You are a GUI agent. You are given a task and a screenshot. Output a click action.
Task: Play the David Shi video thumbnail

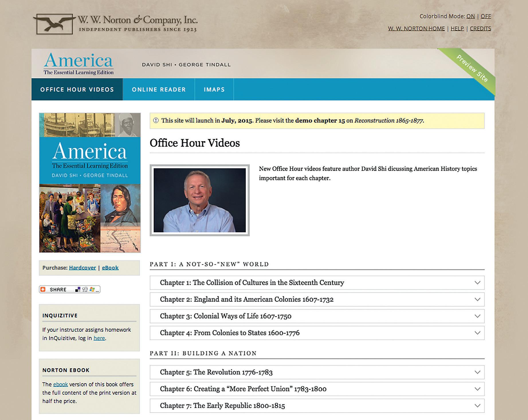(200, 200)
